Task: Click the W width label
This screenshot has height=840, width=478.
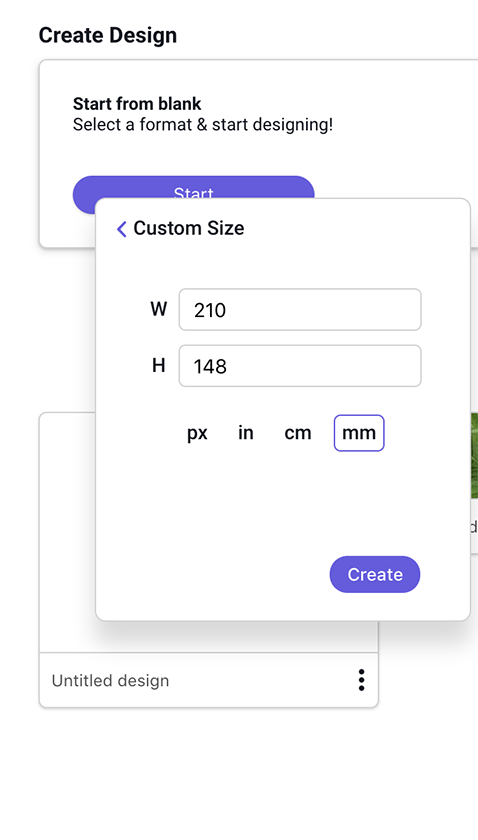Action: (159, 309)
